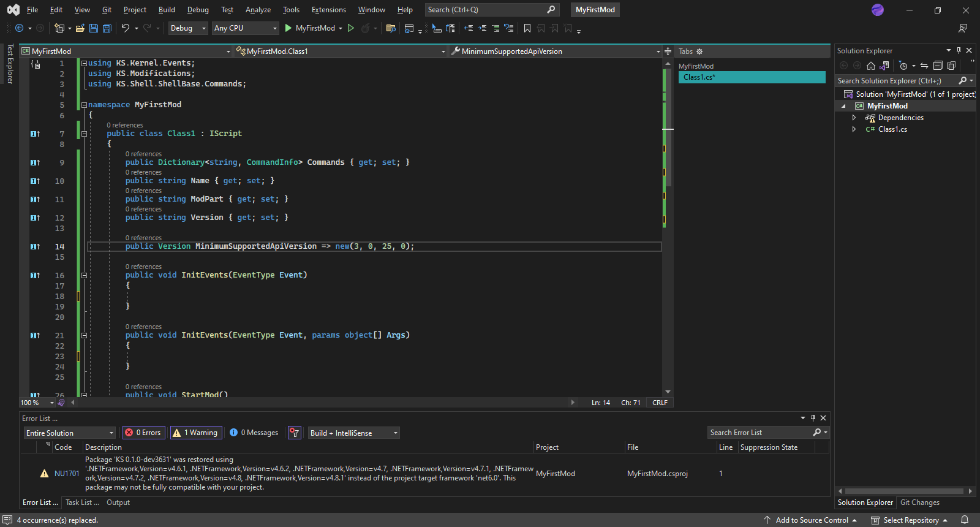Image resolution: width=980 pixels, height=527 pixels.
Task: Start without debugging using the hollow play icon
Action: point(351,28)
